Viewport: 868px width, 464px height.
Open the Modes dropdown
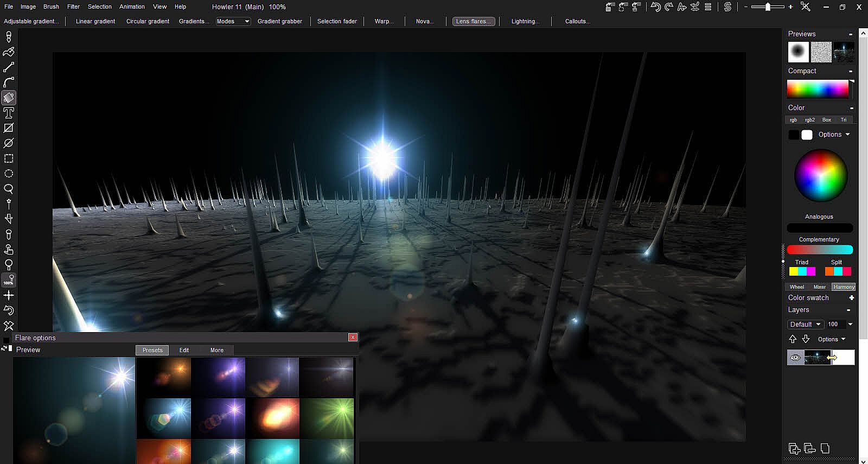[233, 21]
